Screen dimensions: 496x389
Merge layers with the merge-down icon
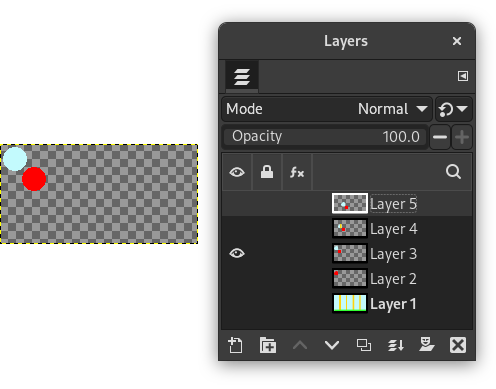(396, 345)
